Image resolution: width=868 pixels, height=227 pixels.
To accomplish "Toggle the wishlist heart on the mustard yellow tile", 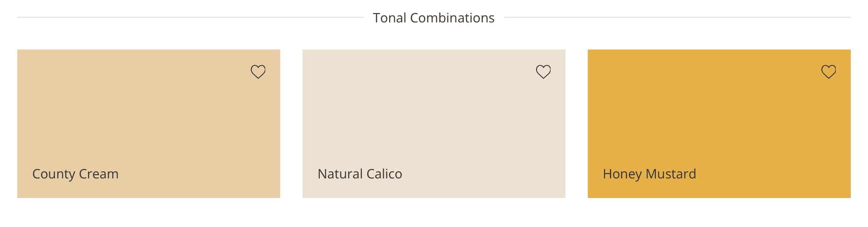I will coord(828,71).
